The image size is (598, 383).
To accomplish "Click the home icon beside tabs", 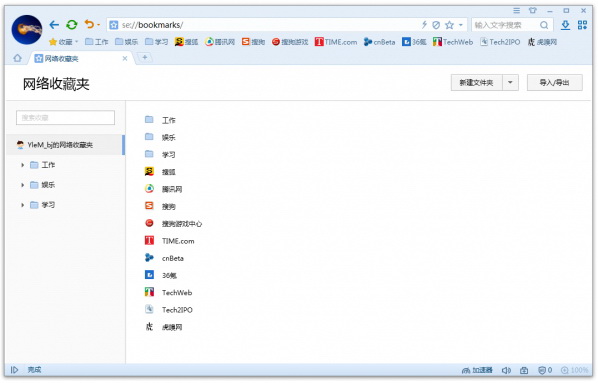I will [x=18, y=58].
